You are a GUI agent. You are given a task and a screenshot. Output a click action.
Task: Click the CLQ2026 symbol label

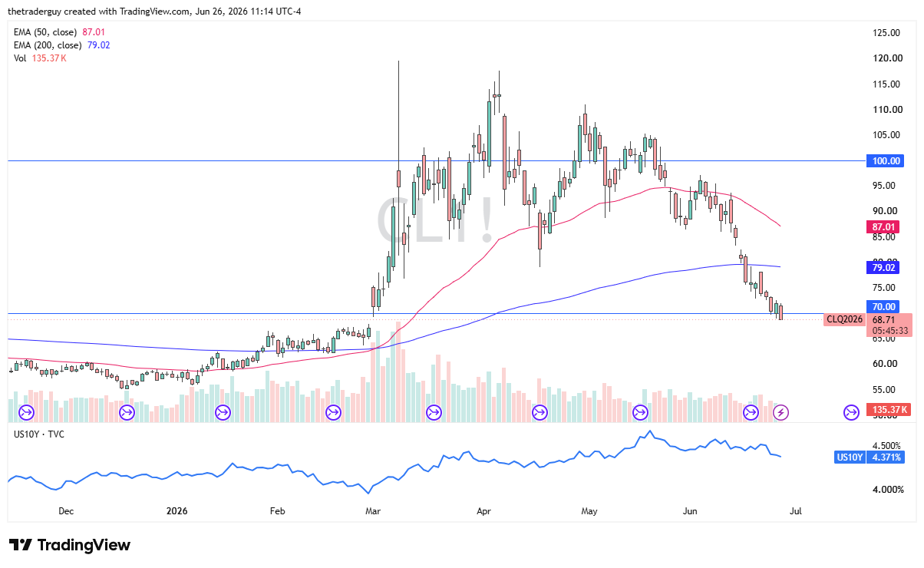(x=844, y=319)
